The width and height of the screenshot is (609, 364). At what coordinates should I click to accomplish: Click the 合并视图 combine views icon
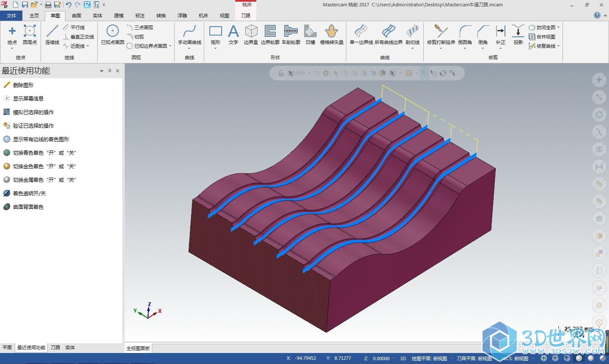(532, 37)
